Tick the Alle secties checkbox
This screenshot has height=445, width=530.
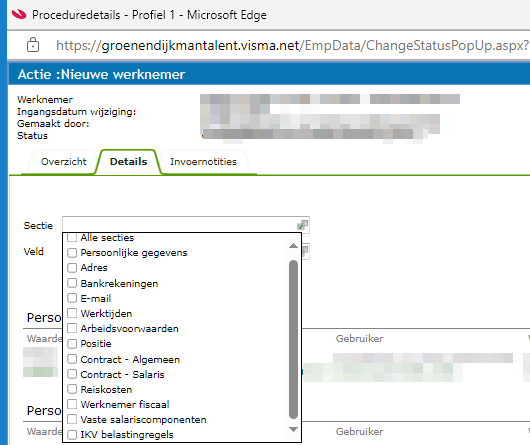tap(72, 237)
